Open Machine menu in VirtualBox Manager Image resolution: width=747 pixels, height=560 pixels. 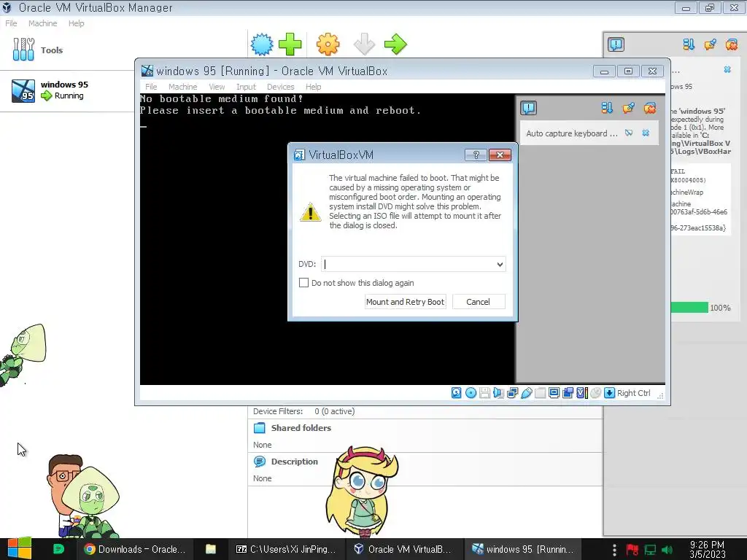(x=42, y=23)
